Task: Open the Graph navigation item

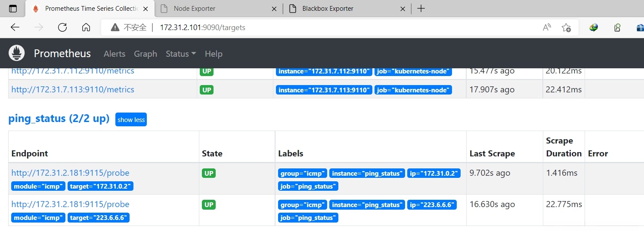Action: pyautogui.click(x=146, y=54)
